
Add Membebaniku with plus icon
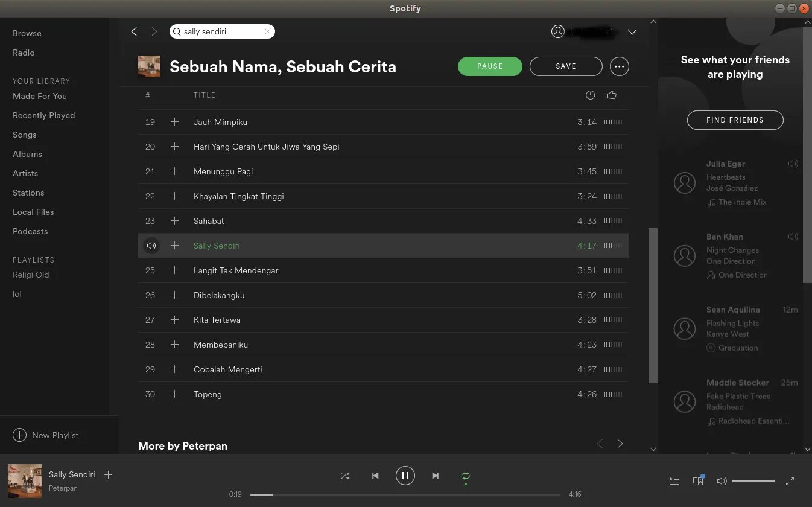coord(174,345)
